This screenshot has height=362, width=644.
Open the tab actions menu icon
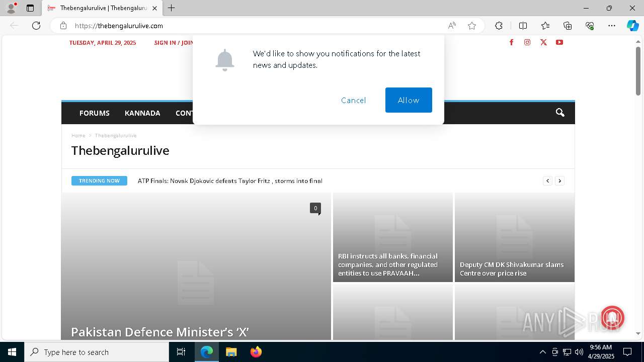click(30, 8)
